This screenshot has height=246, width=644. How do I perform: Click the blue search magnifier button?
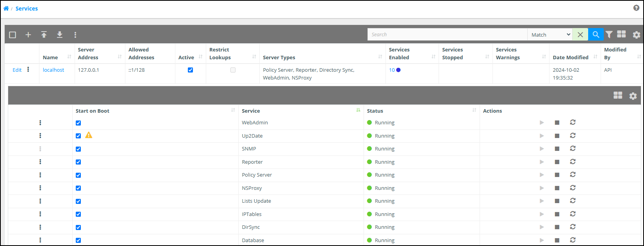(x=596, y=34)
